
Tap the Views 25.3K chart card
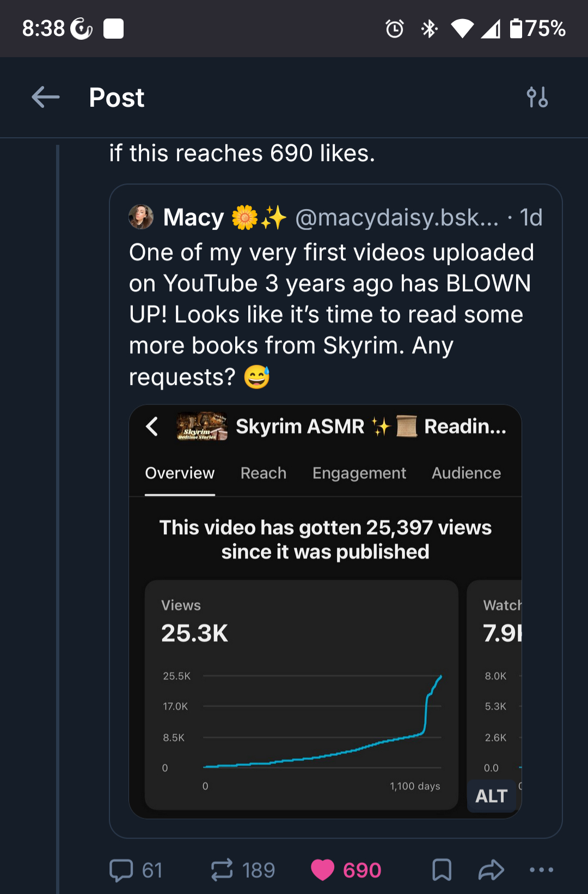pos(301,694)
